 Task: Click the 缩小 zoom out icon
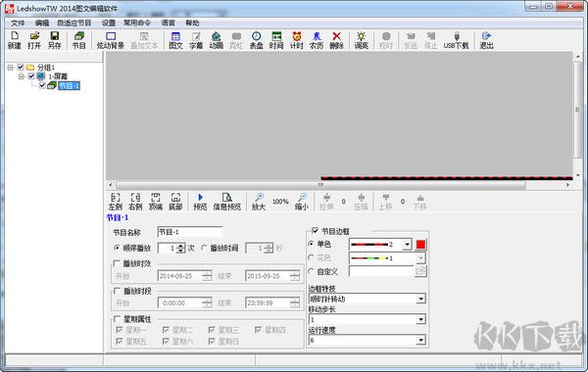pos(302,202)
